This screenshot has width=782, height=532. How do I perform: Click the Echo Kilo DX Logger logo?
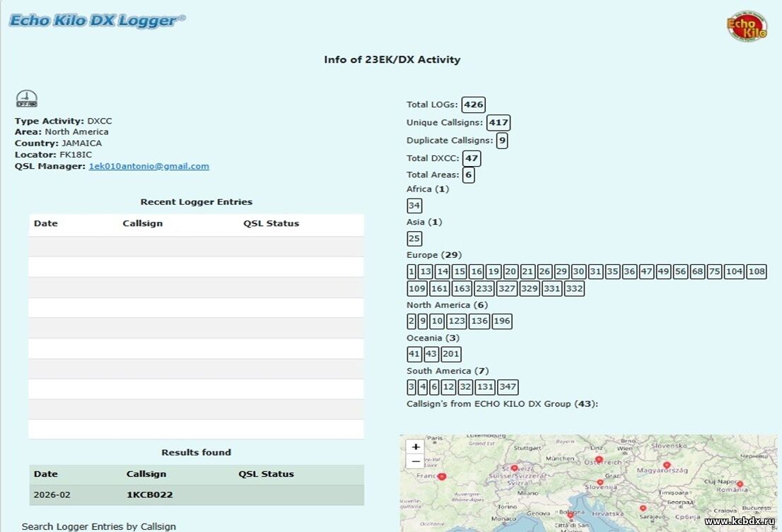(x=97, y=20)
